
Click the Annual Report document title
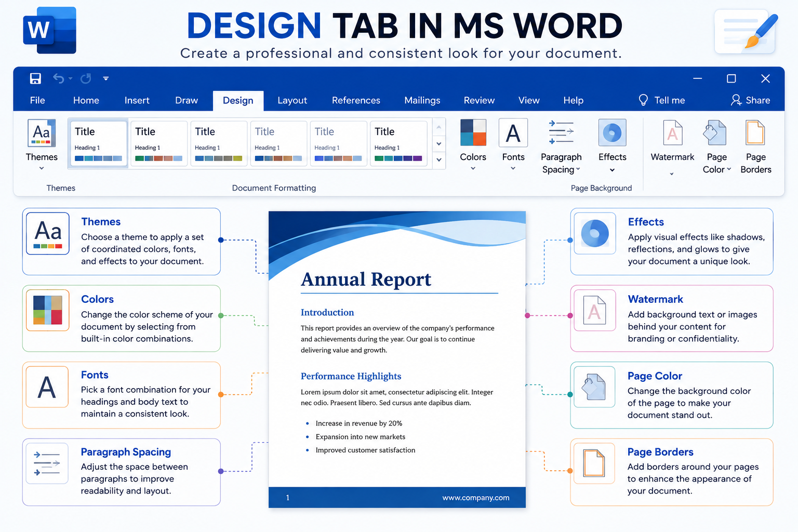pyautogui.click(x=366, y=280)
